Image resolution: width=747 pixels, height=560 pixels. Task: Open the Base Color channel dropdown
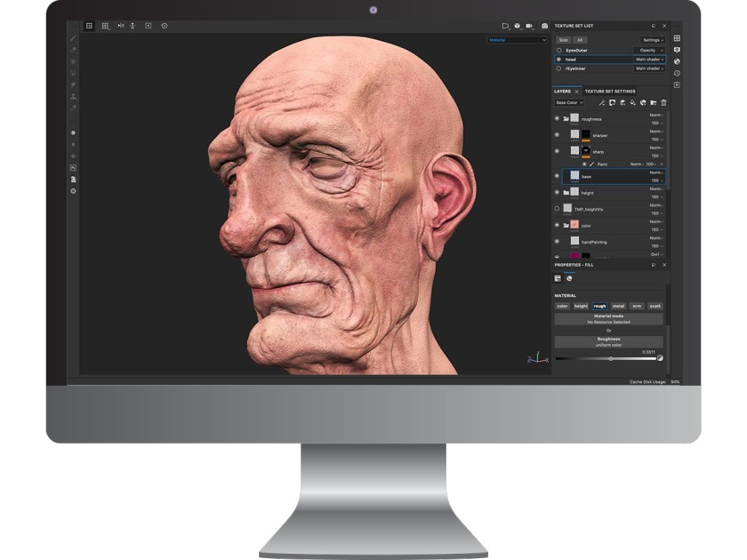[569, 102]
